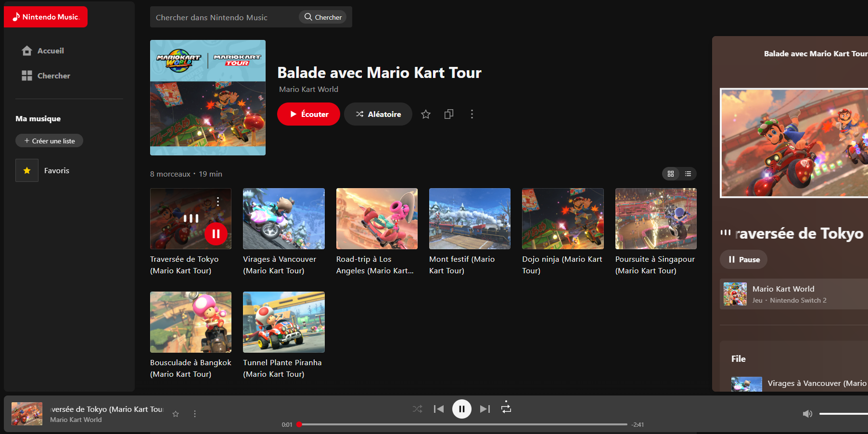Open the Mario Kart World game card
The image size is (868, 434).
click(x=794, y=294)
